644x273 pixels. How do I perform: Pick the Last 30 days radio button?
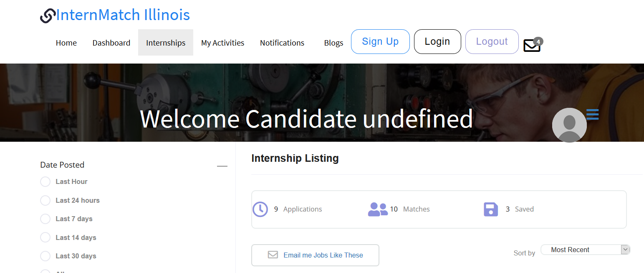coord(45,256)
